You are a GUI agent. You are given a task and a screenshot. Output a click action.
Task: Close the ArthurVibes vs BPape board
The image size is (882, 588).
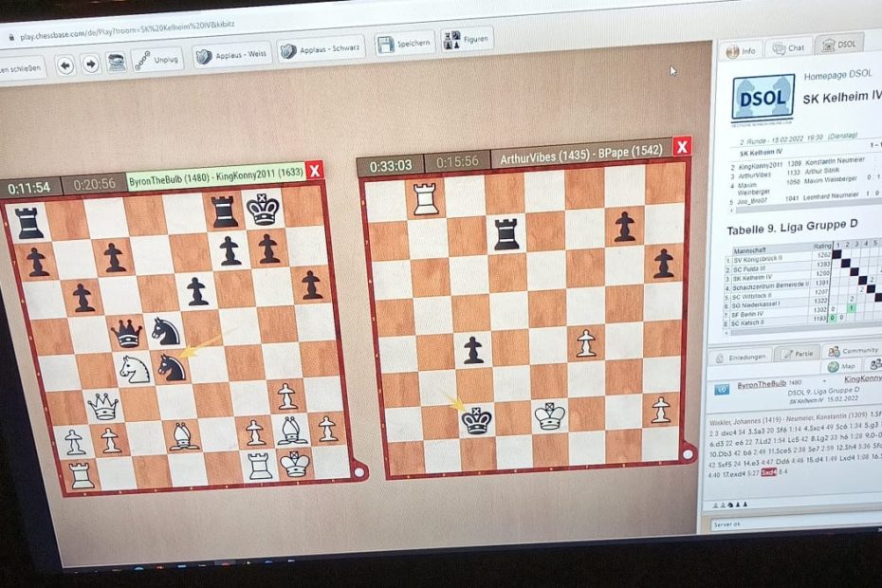point(681,147)
